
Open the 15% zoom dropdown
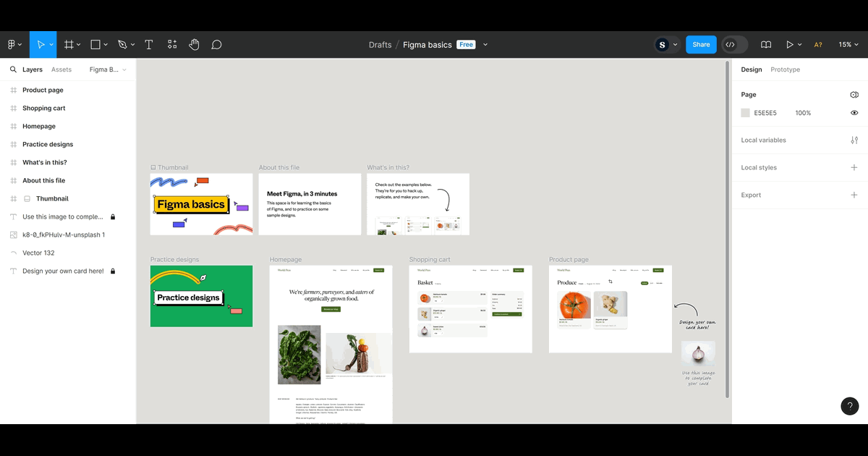(848, 45)
